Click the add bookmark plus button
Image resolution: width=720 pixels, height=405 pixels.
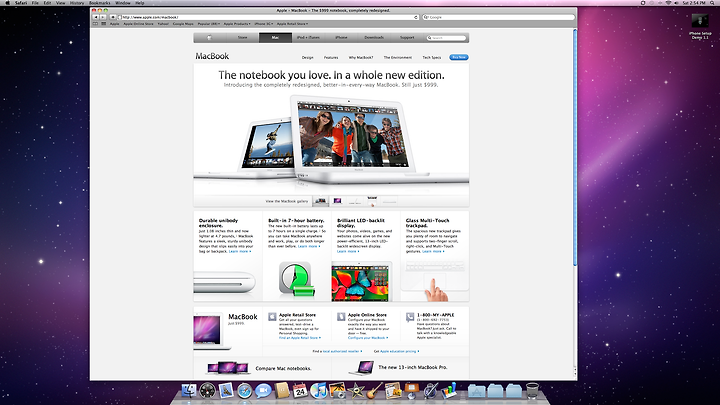coord(113,17)
